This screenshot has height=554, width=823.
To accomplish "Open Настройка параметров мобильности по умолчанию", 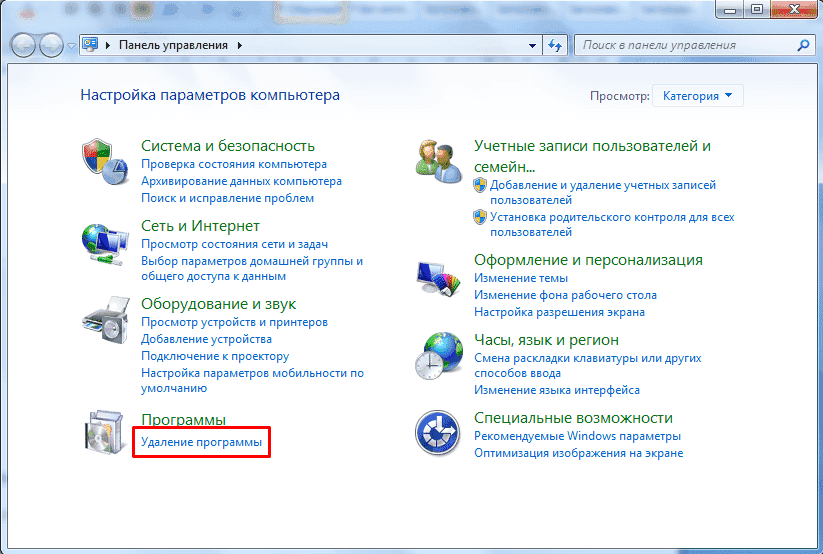I will click(x=252, y=381).
